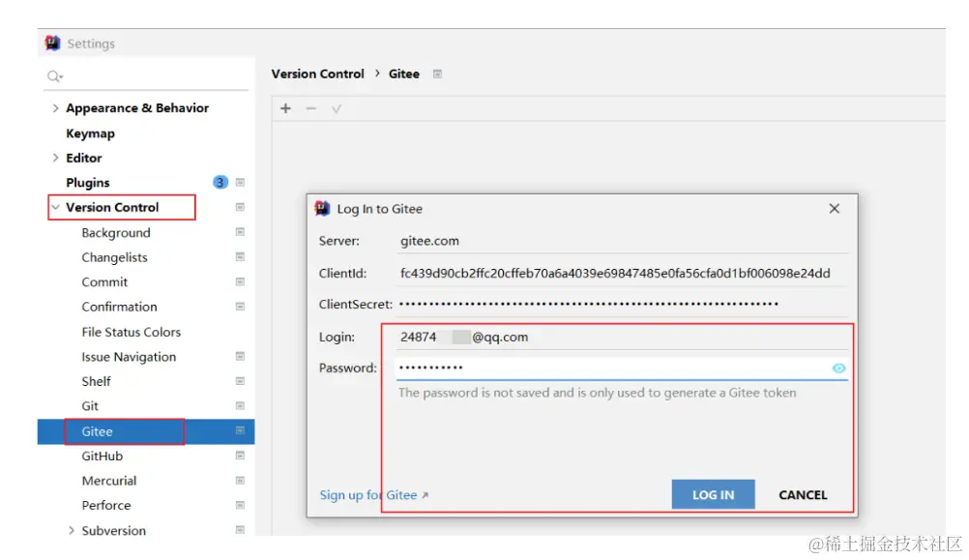Click the project-level icon on Changelists row
This screenshot has width=969, height=560.
pyautogui.click(x=241, y=256)
